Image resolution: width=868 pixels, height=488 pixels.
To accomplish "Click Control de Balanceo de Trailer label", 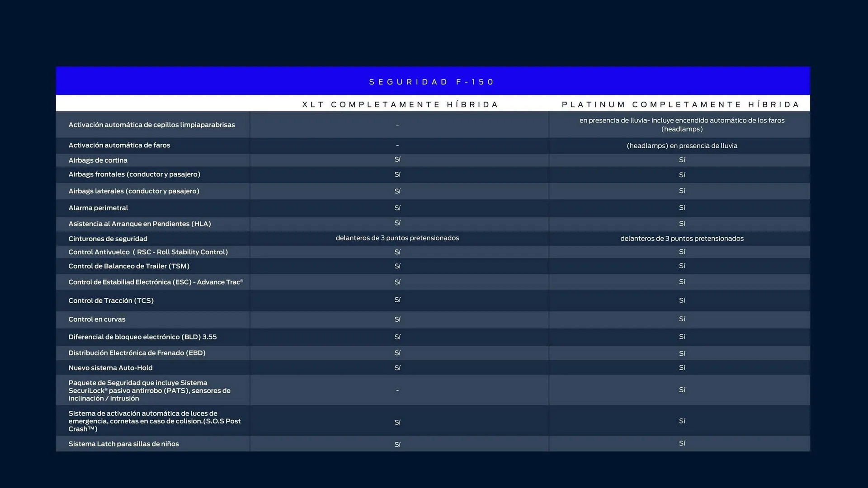I will pos(129,266).
